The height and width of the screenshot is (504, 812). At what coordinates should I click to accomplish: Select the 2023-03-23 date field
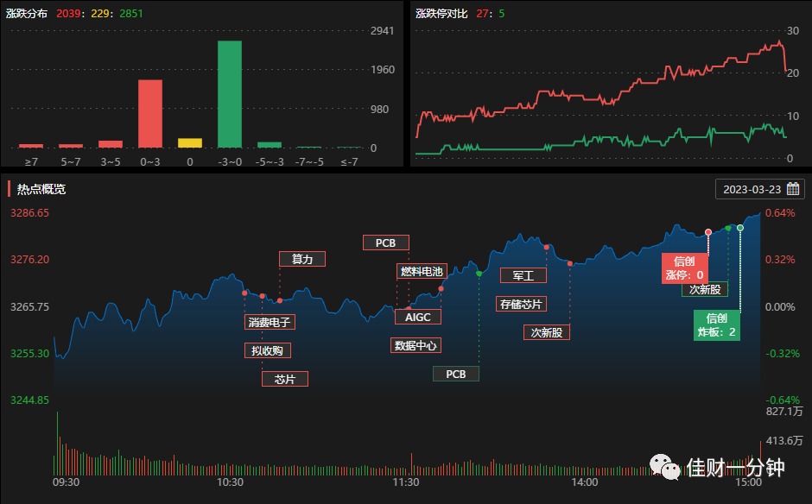[759, 189]
